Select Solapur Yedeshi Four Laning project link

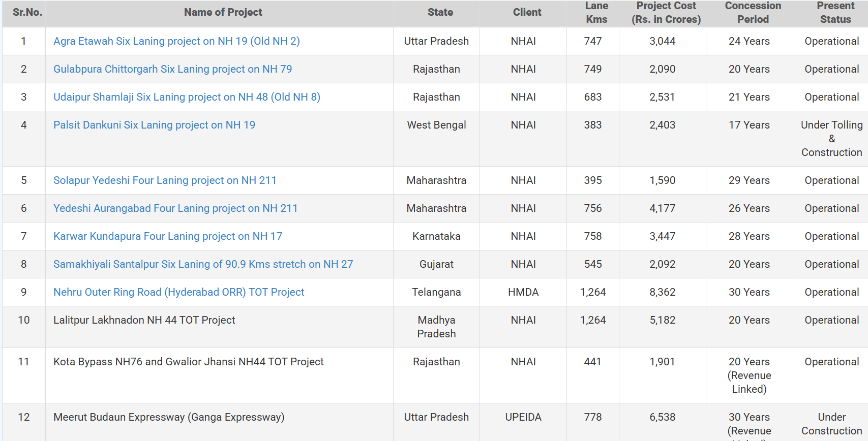pos(165,180)
